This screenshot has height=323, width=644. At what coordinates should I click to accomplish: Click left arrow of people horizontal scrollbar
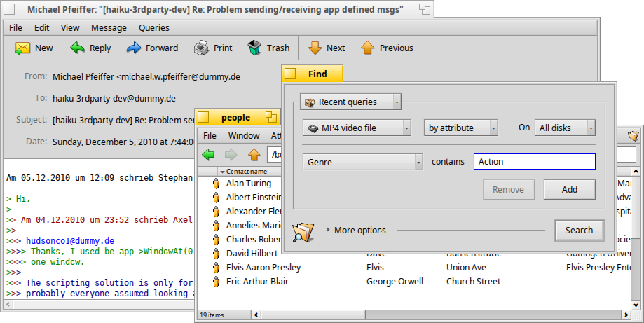[256, 315]
